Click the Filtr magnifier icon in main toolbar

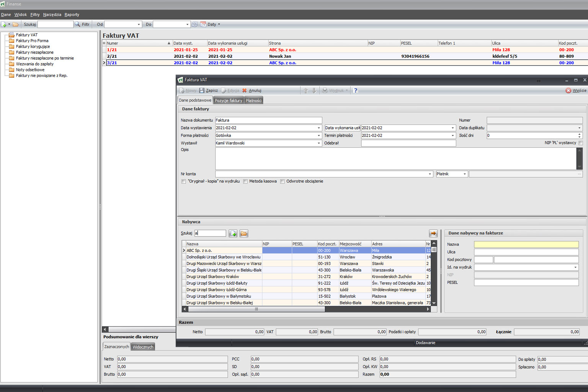78,24
